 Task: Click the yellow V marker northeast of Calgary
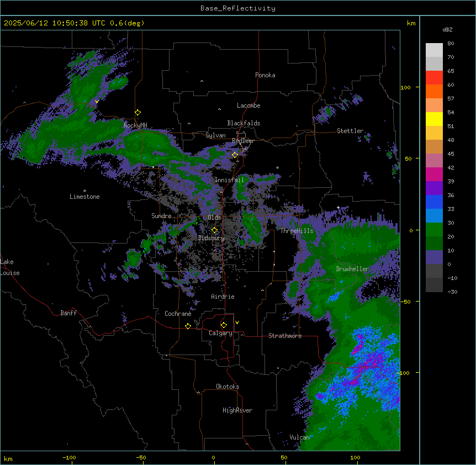pos(237,323)
